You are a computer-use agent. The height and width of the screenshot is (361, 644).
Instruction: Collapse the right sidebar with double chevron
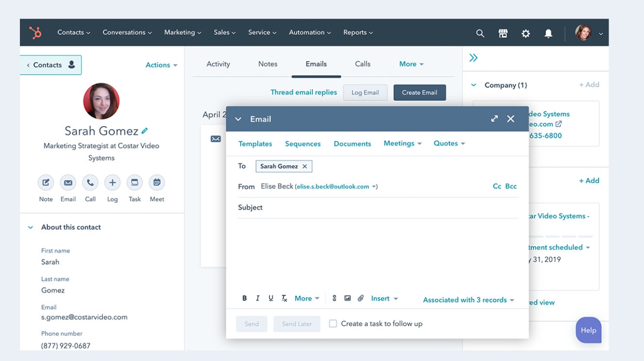[474, 58]
